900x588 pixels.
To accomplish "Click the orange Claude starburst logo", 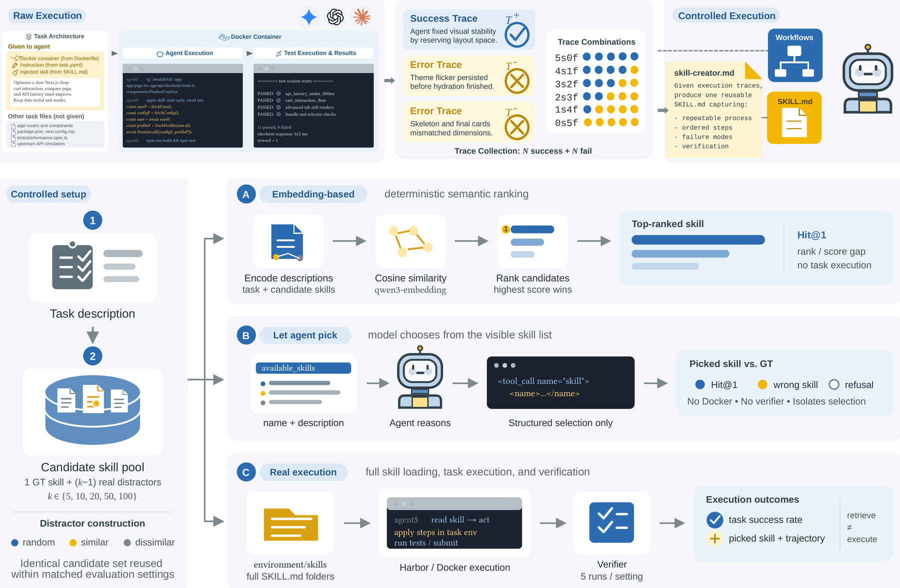I will pyautogui.click(x=362, y=17).
